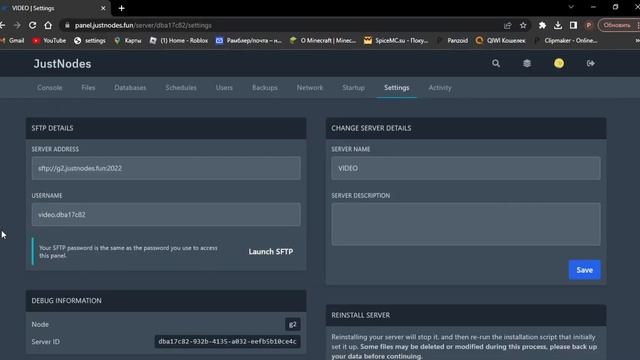Bookmark this page with the star icon
This screenshot has width=640, height=360.
pos(523,25)
